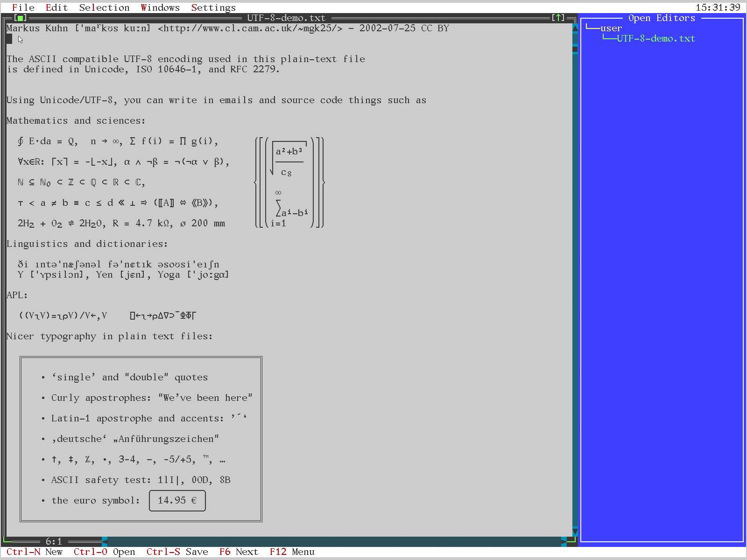Screen dimensions: 747x560
Task: Click the horizontal scrollbar right arrow
Action: (564, 541)
